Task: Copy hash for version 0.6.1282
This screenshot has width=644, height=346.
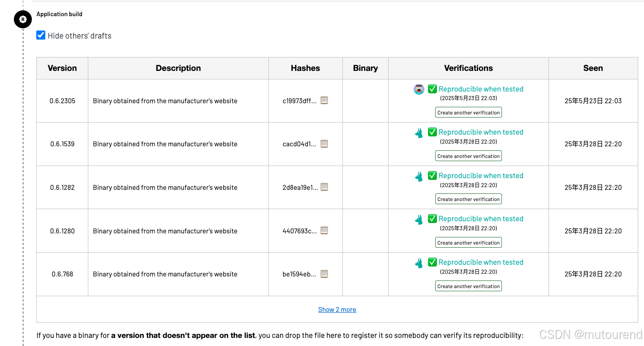Action: click(324, 187)
